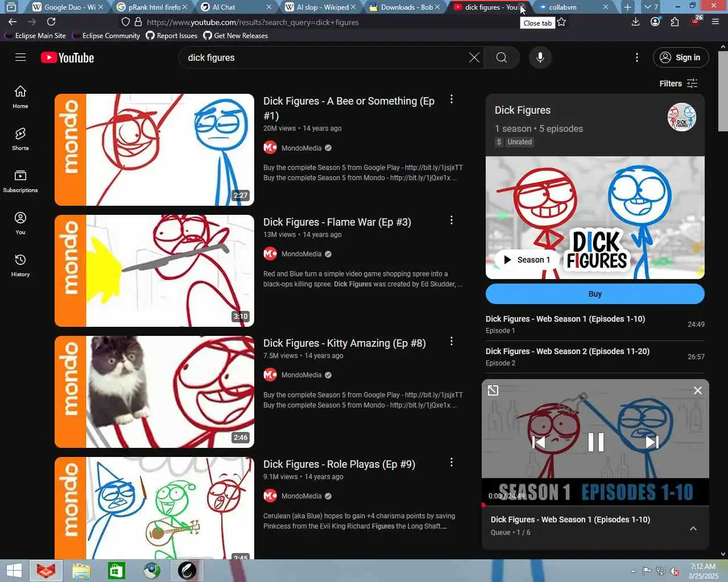
Task: Skip to next video in miniplayer
Action: (x=652, y=442)
